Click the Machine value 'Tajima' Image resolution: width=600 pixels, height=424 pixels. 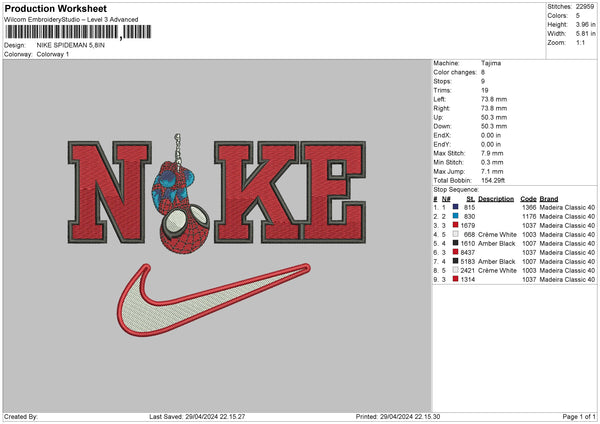[x=491, y=63]
